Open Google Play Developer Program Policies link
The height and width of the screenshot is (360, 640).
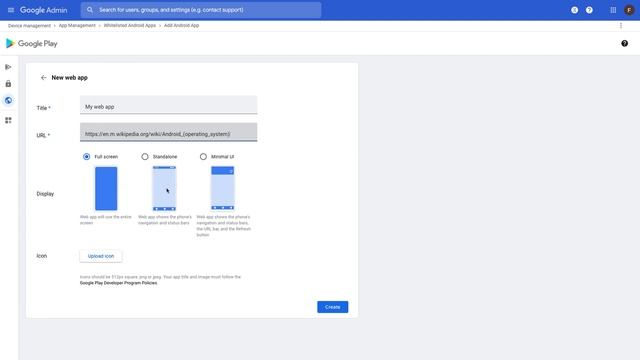pyautogui.click(x=118, y=283)
